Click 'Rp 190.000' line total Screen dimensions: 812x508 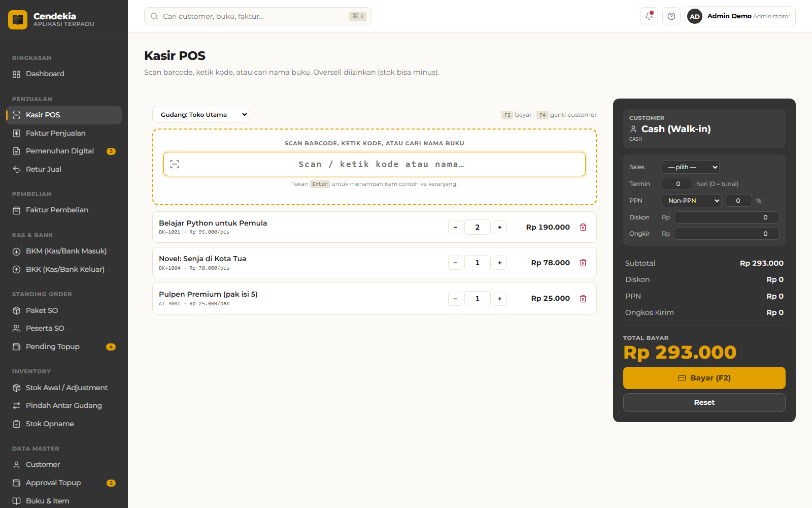(548, 227)
